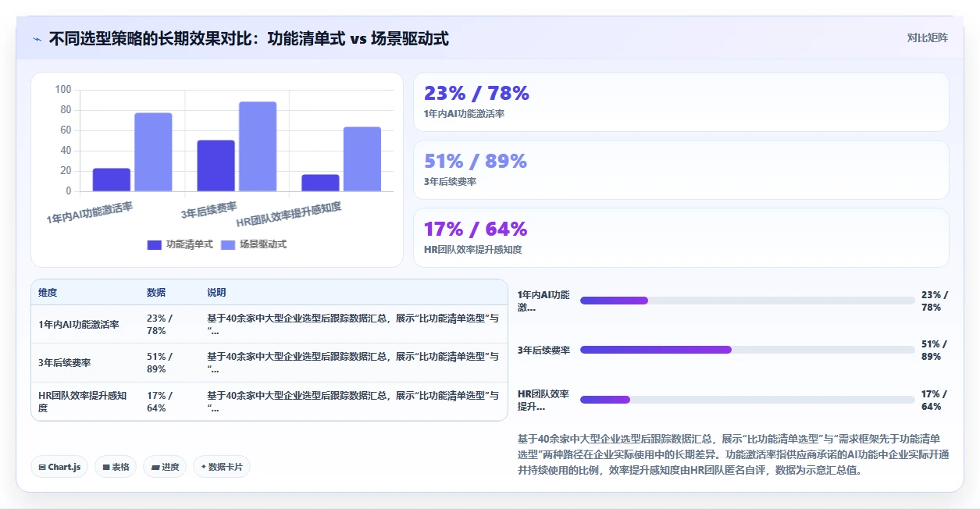Viewport: 980px width, 509px height.
Task: Click the 场景驱动式 legend text
Action: [263, 244]
